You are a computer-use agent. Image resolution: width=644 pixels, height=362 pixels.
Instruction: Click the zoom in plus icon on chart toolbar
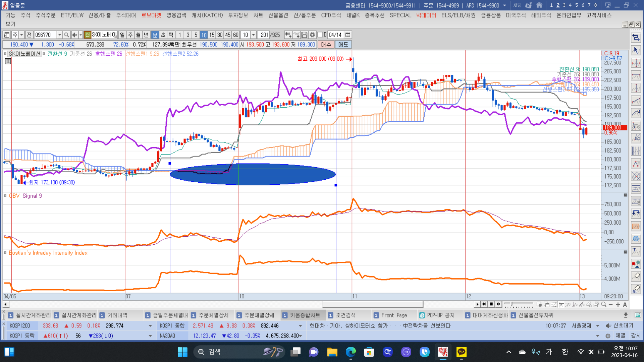[x=618, y=304]
